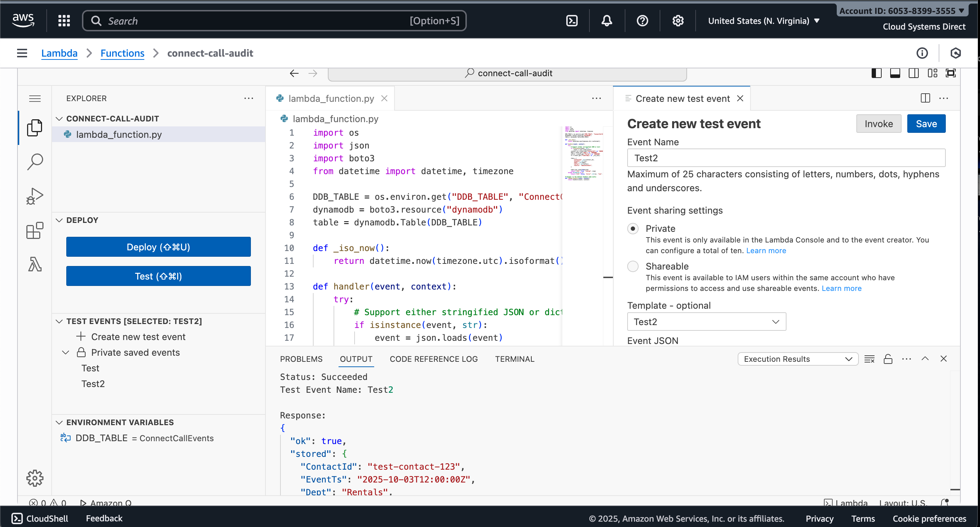This screenshot has height=527, width=980.
Task: Switch to the Terminal tab
Action: [514, 359]
